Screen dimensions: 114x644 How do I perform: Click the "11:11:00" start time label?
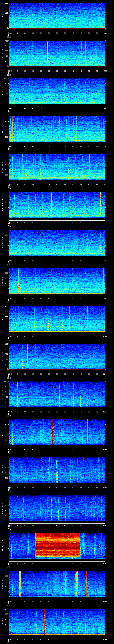[9, 412]
